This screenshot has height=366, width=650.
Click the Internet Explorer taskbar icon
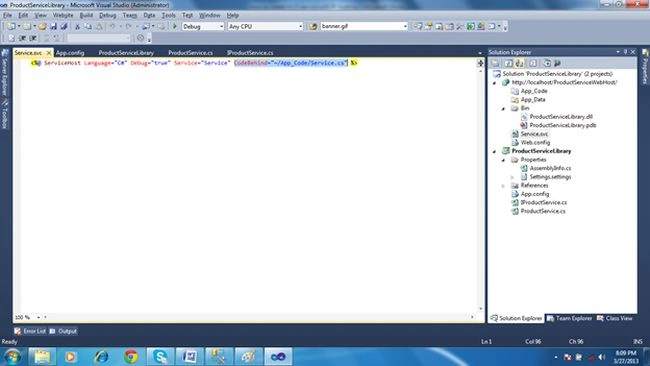point(101,356)
